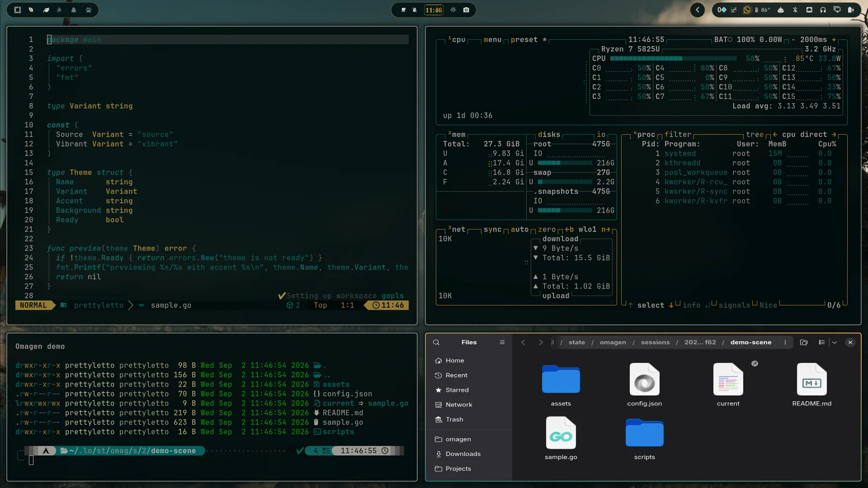
Task: Click 'demo-scene' in Files path bar
Action: point(751,342)
